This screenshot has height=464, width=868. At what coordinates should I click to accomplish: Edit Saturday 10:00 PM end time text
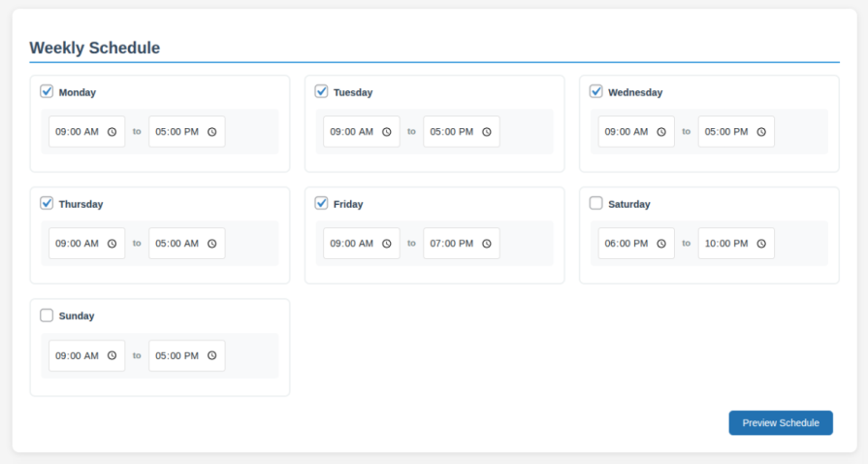(726, 244)
